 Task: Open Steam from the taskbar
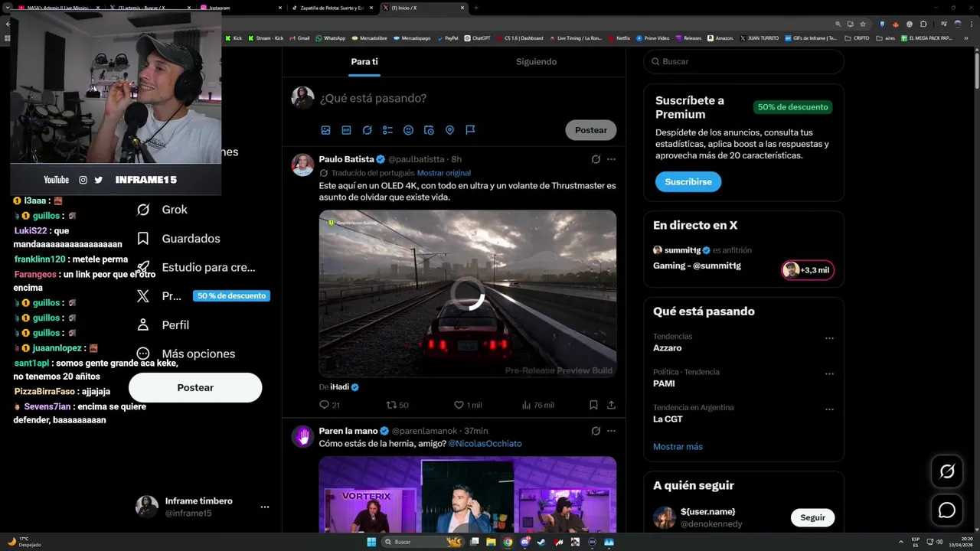[541, 542]
